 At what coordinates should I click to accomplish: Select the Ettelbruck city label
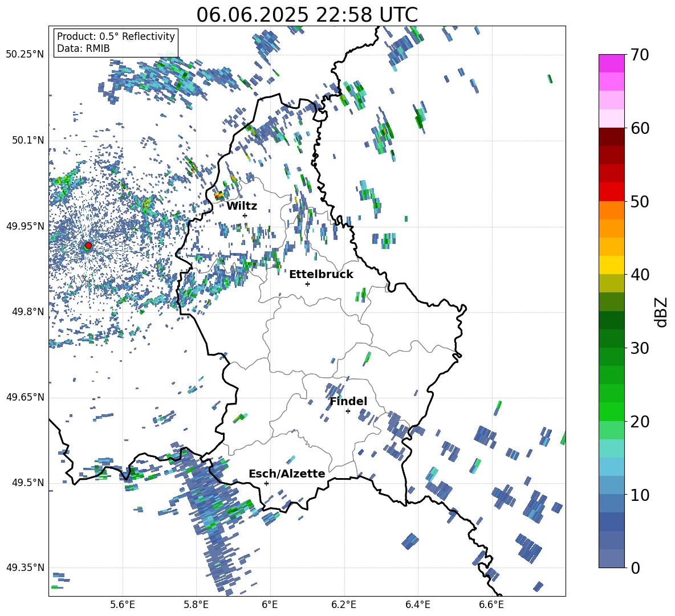click(x=321, y=275)
